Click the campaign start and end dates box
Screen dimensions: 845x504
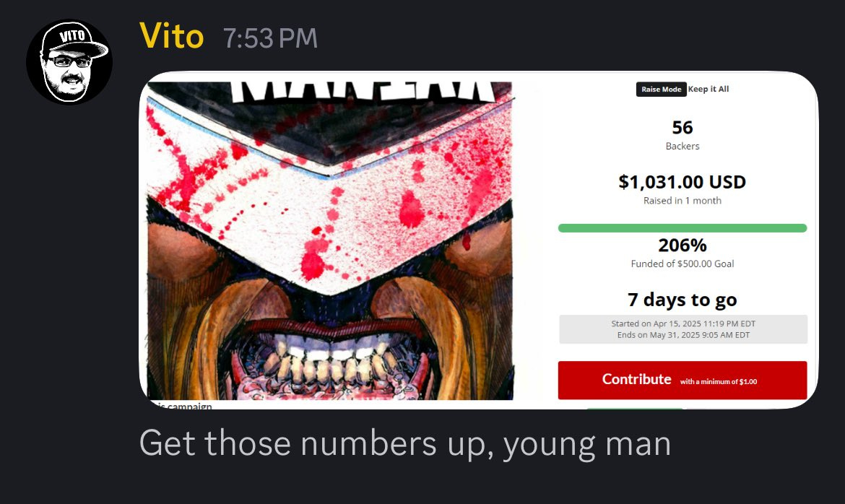(x=682, y=329)
